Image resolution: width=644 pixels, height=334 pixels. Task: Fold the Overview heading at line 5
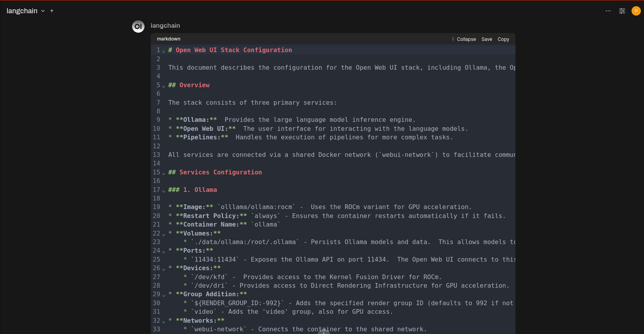164,86
